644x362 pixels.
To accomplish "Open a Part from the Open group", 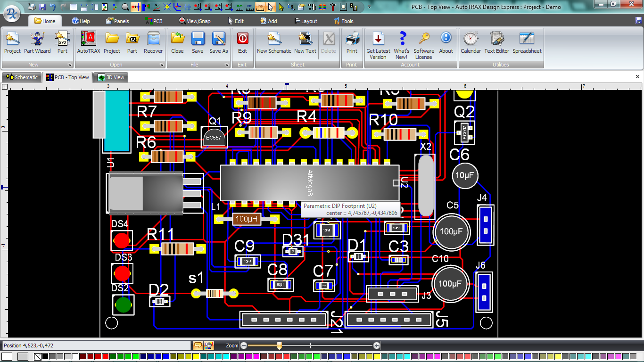I will 132,43.
